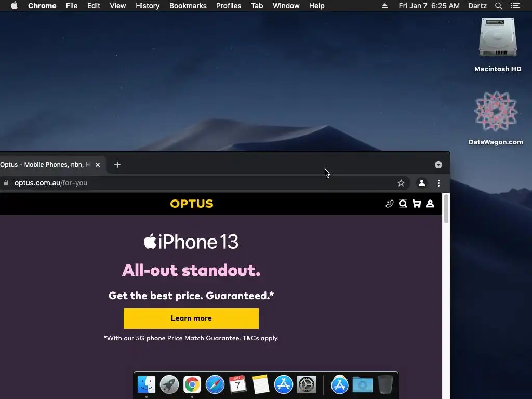Open the Optus shopping cart
Image resolution: width=532 pixels, height=399 pixels.
(x=416, y=204)
